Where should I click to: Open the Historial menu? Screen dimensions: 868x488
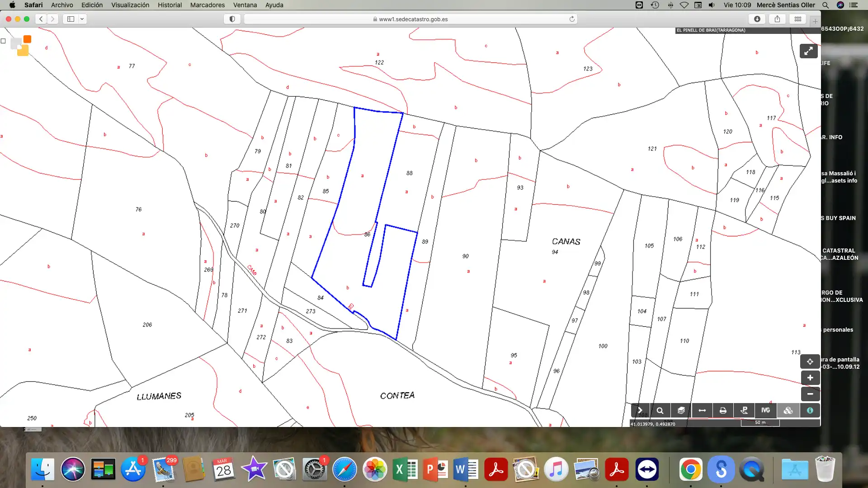(170, 5)
